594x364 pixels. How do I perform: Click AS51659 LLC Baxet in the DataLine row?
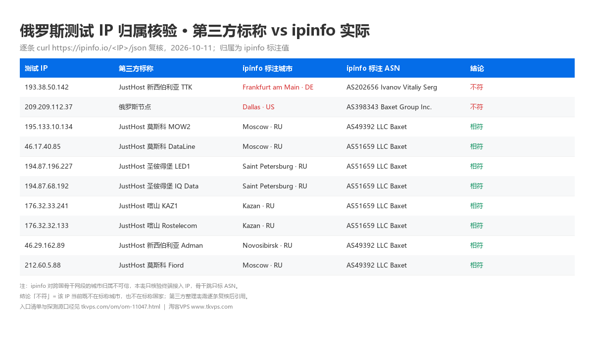(x=377, y=146)
